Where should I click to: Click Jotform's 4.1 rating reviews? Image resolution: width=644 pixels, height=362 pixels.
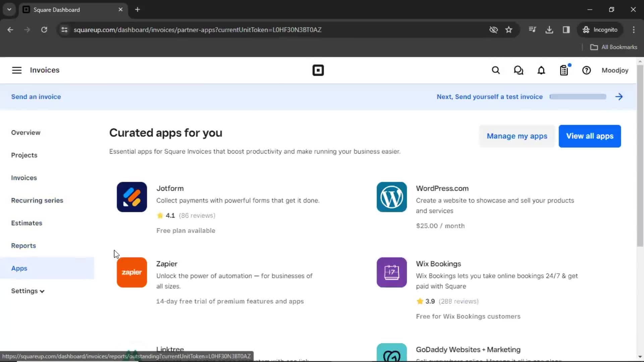point(186,216)
